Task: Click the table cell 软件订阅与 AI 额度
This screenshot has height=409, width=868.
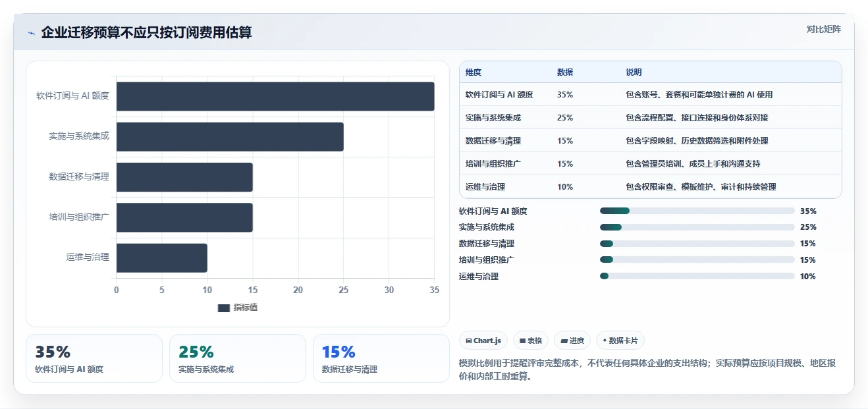Action: [x=499, y=95]
